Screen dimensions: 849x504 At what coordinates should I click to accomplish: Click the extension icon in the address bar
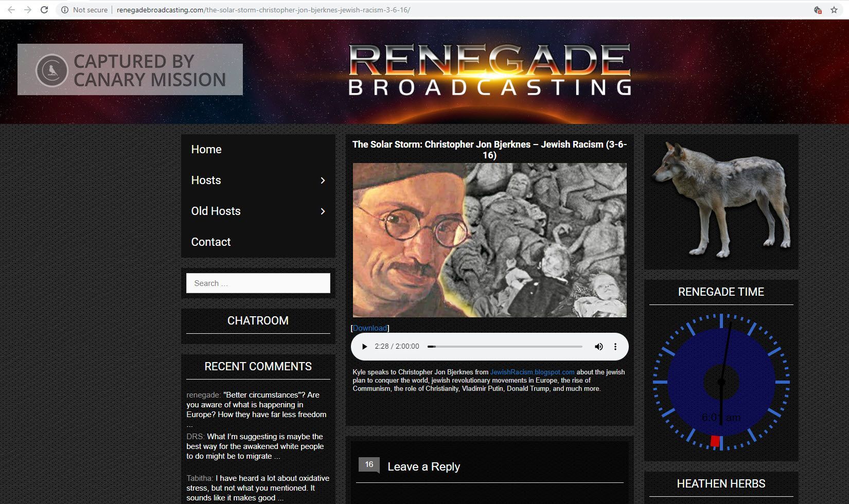click(x=818, y=10)
